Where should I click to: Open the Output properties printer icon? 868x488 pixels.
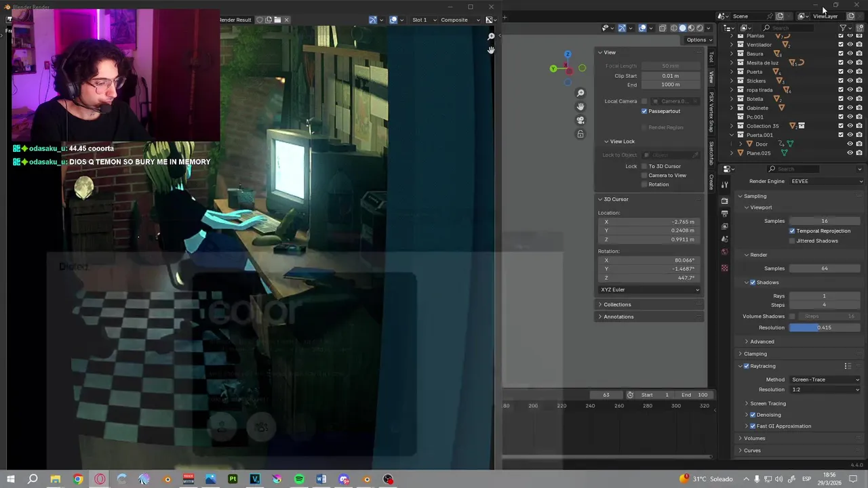pos(725,213)
